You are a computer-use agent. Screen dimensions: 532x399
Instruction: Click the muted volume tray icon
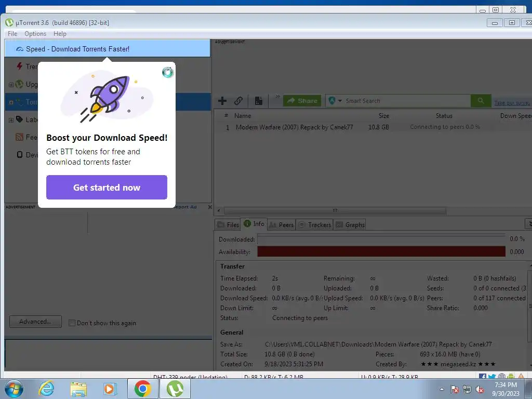[x=480, y=389]
